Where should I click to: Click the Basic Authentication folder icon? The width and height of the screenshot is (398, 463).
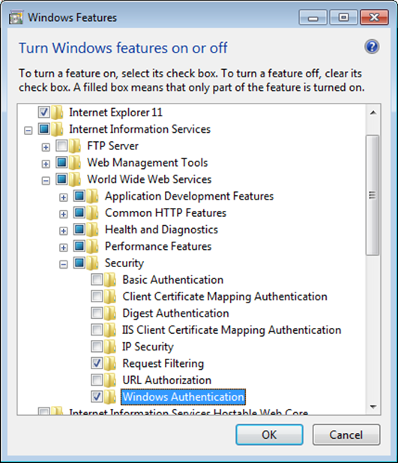click(x=110, y=279)
